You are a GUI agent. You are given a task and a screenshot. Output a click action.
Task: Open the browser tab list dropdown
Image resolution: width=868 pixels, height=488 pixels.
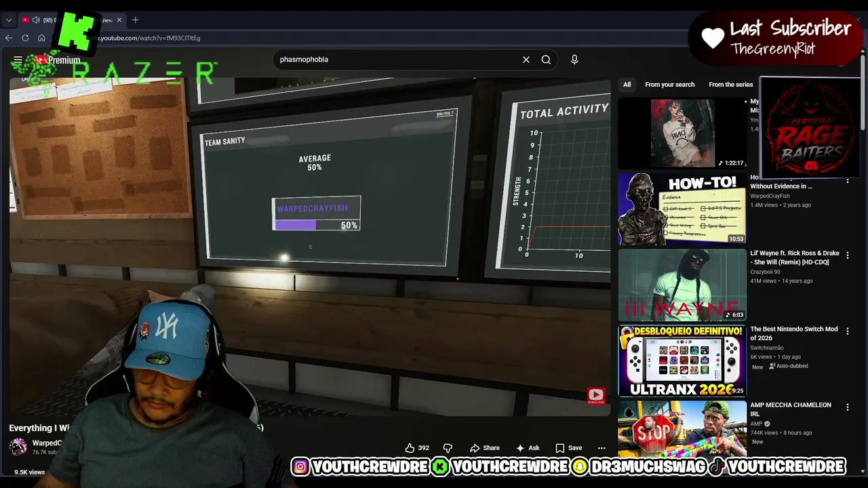pyautogui.click(x=9, y=20)
